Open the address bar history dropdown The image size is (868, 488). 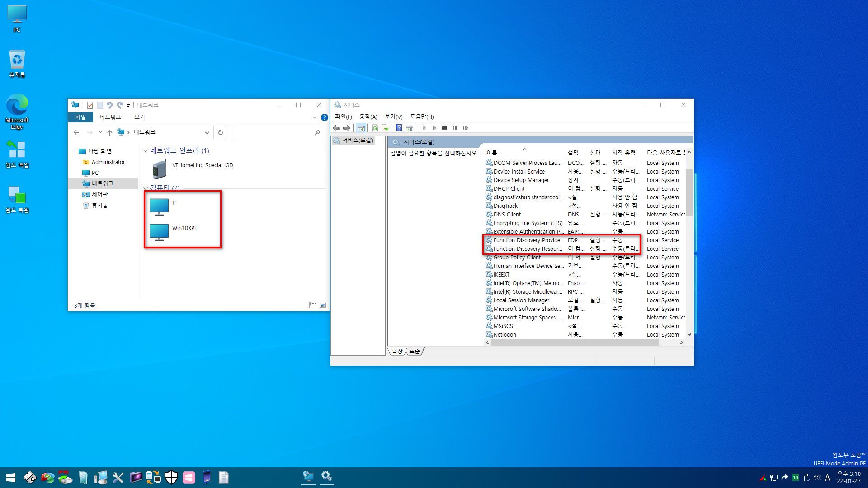point(207,132)
